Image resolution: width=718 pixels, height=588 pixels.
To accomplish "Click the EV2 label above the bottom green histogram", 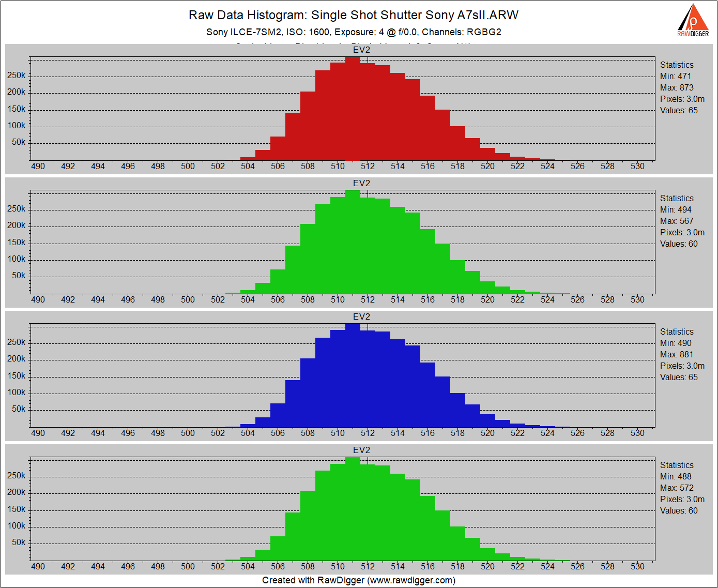I will tap(361, 450).
